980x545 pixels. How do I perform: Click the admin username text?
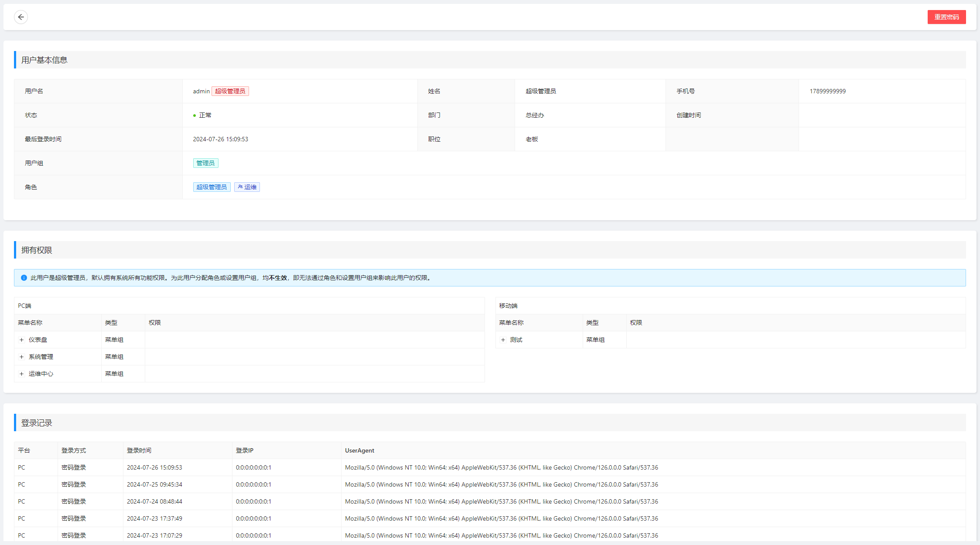pyautogui.click(x=201, y=91)
